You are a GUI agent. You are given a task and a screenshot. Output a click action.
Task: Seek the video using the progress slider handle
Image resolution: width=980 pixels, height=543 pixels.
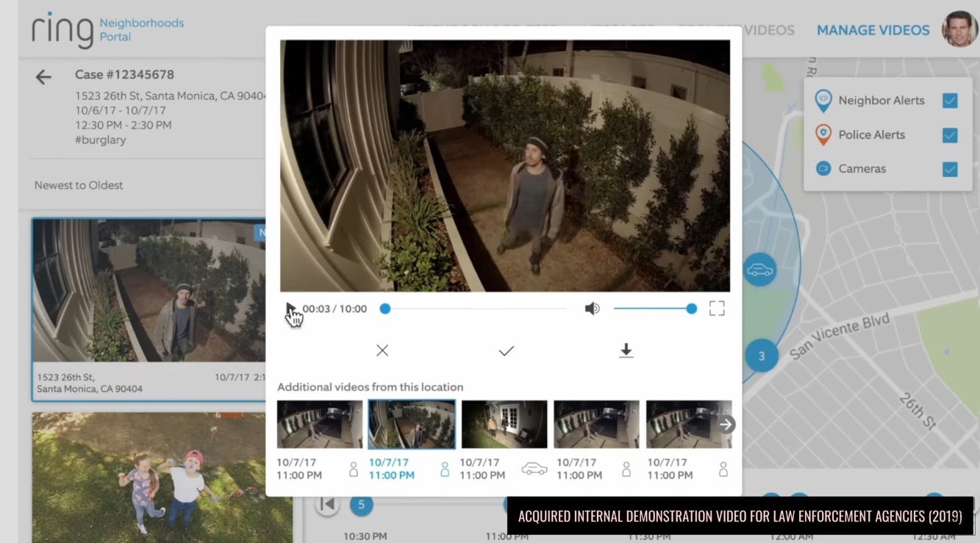pos(385,309)
